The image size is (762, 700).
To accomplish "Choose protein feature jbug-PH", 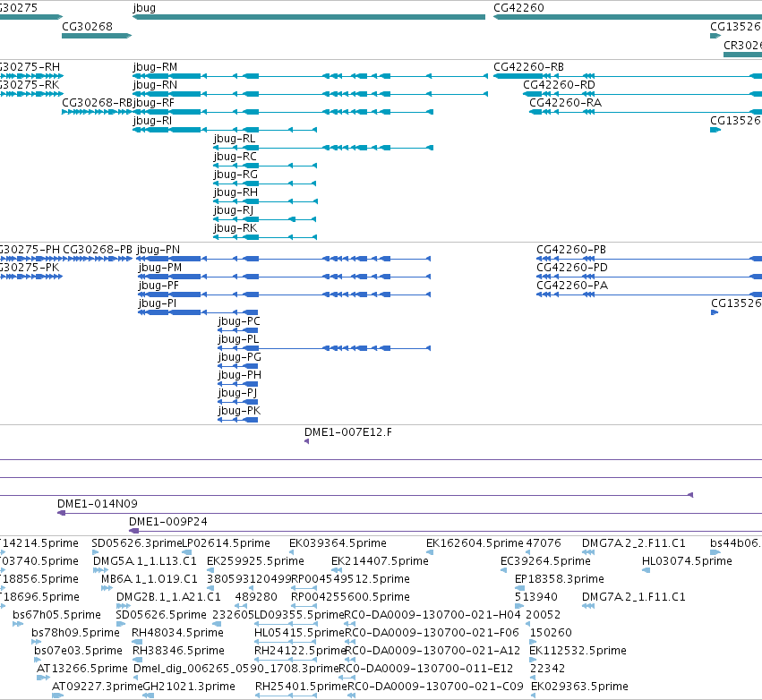I will pyautogui.click(x=240, y=375).
